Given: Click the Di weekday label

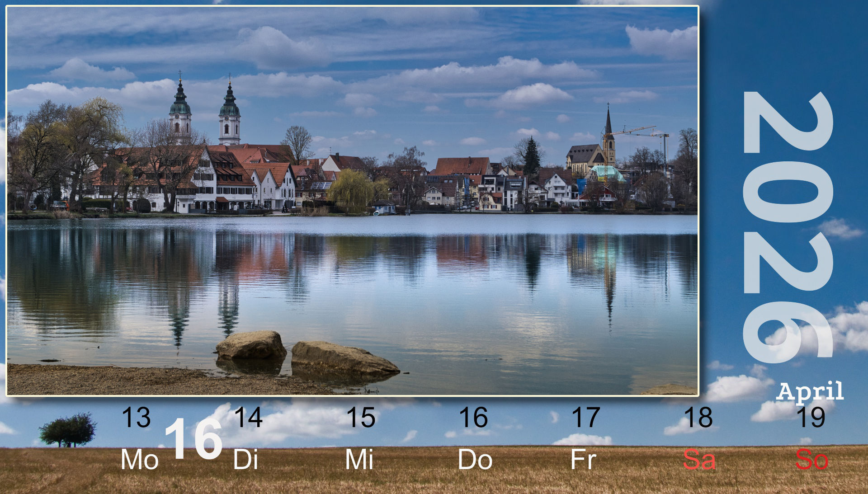Looking at the screenshot, I should 245,460.
